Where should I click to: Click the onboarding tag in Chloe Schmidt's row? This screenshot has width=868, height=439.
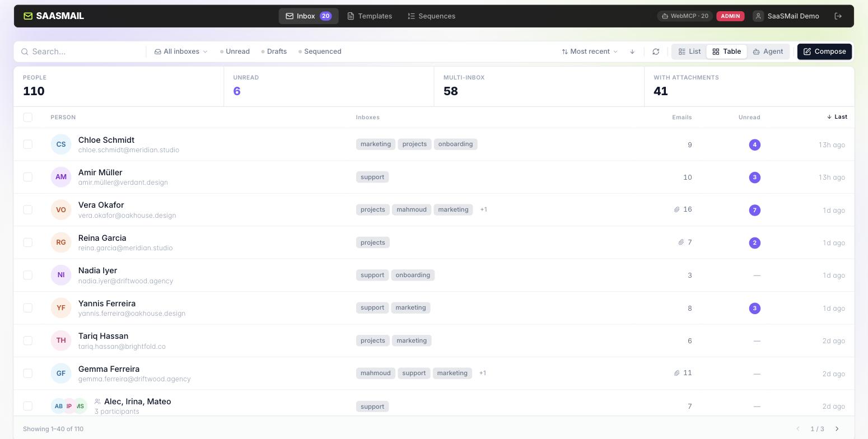(455, 144)
